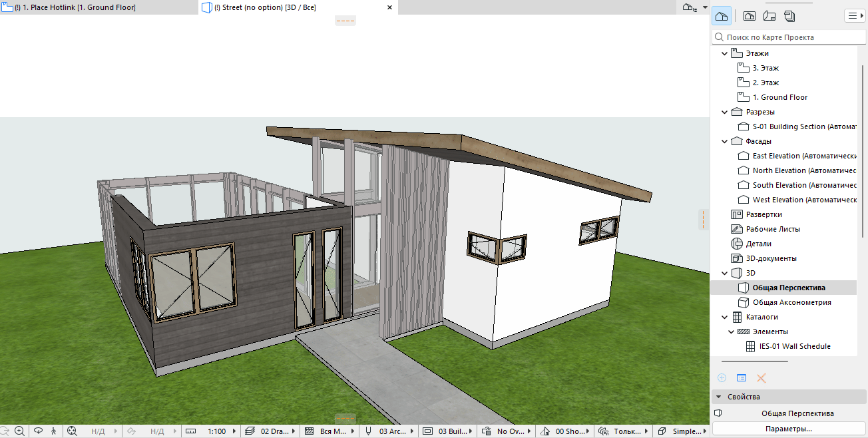Click the Разрезы section icon
This screenshot has width=868, height=438.
737,112
